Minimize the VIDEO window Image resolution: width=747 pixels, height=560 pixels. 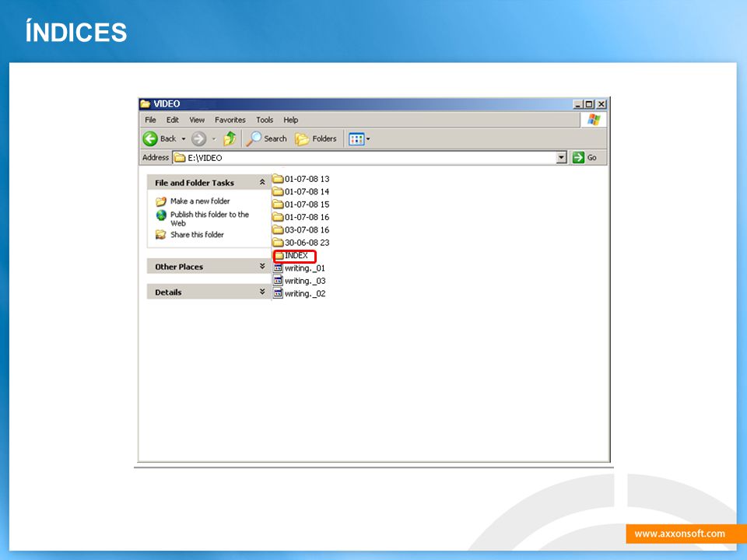pyautogui.click(x=578, y=103)
